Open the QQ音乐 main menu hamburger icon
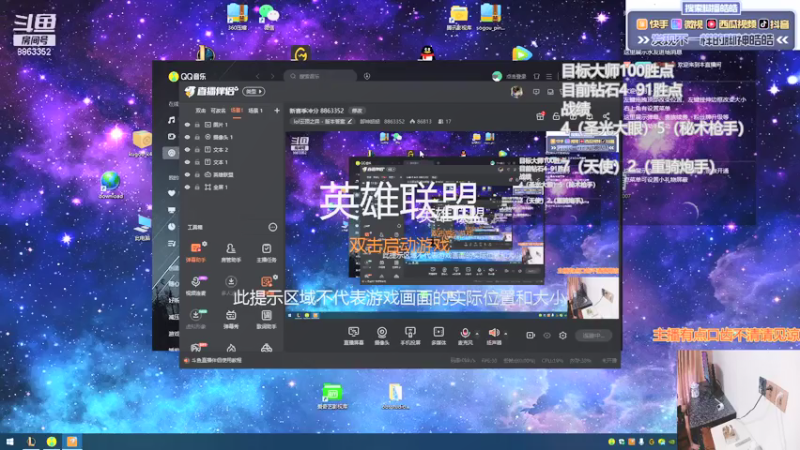This screenshot has height=450, width=800. (x=549, y=76)
